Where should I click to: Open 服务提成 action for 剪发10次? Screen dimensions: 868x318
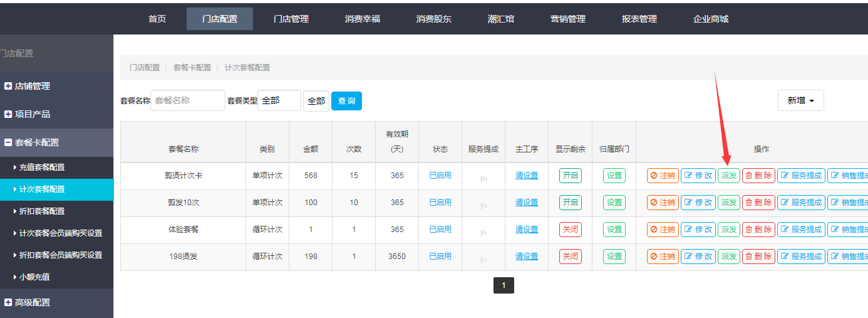pyautogui.click(x=801, y=203)
